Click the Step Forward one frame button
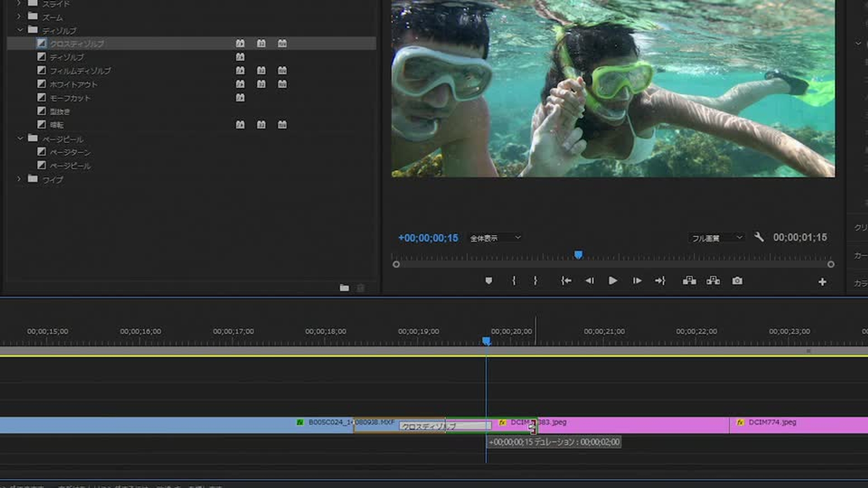 (x=637, y=281)
